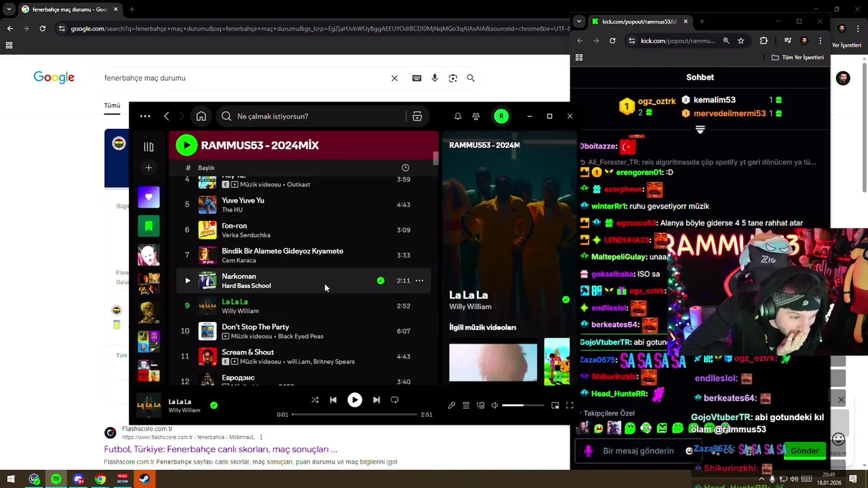Open Spotify three-dots main menu
The height and width of the screenshot is (488, 868).
point(145,116)
